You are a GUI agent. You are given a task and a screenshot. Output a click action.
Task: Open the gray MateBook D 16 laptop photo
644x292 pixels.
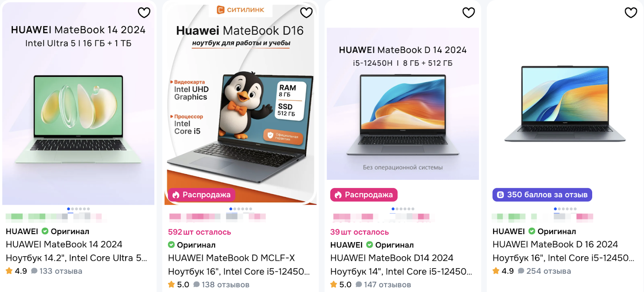click(565, 104)
